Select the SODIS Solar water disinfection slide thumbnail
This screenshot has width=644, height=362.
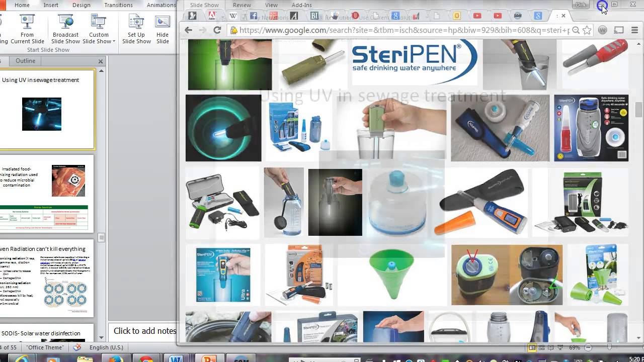coord(46,332)
